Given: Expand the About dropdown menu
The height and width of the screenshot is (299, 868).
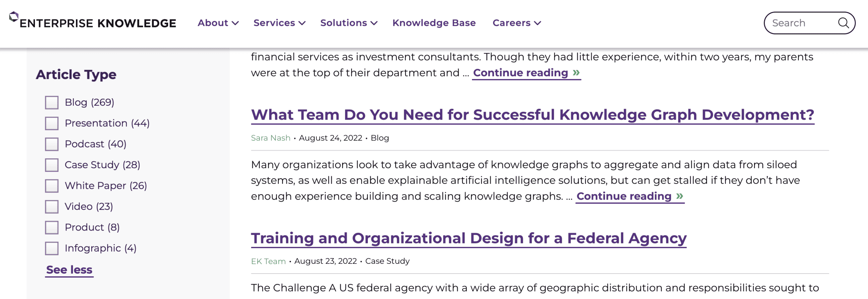Looking at the screenshot, I should coord(218,23).
